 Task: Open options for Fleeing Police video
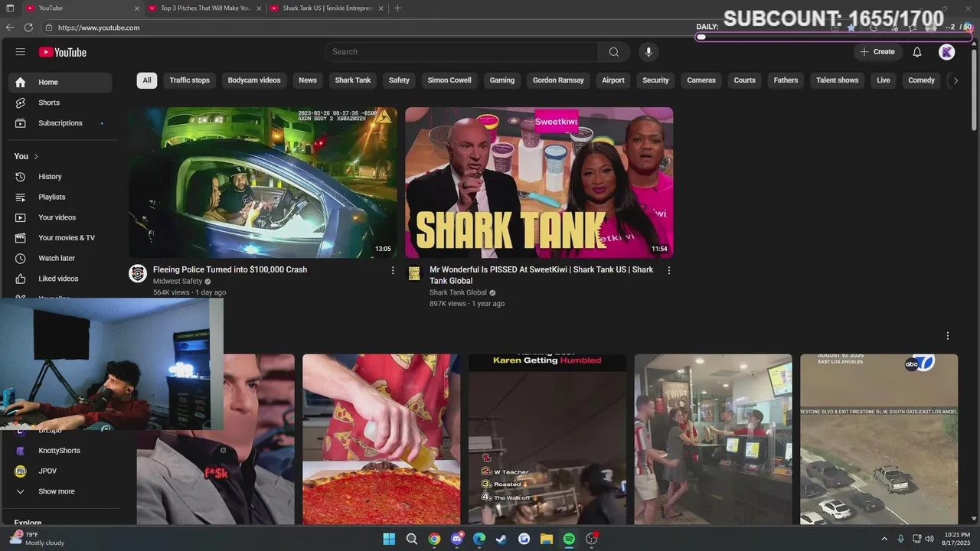(x=393, y=270)
